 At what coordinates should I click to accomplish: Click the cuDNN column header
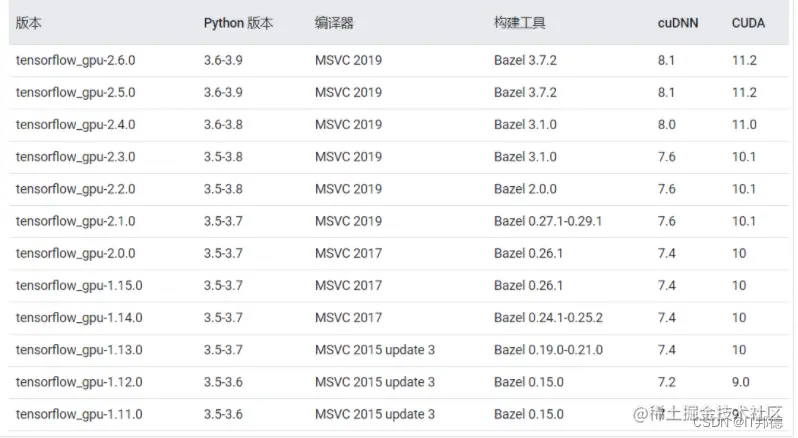coord(678,23)
